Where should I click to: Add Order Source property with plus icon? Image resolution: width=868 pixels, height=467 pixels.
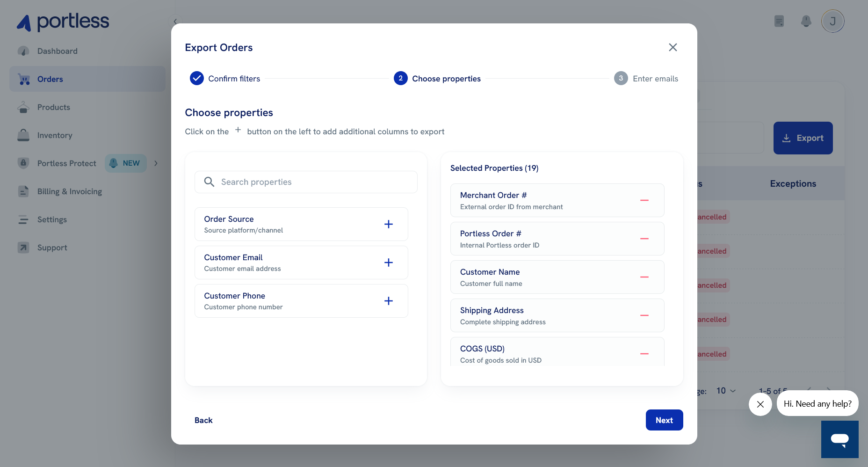click(x=388, y=224)
